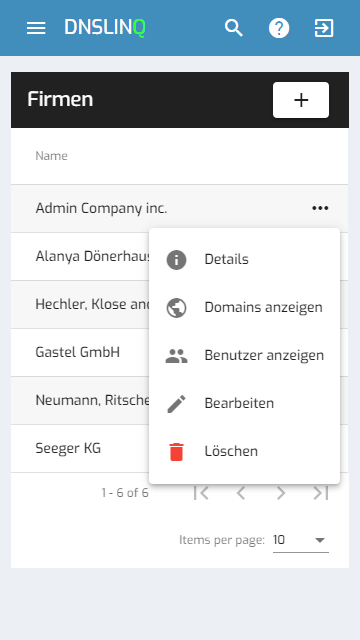Open three-dot menu for Admin Company inc.
The width and height of the screenshot is (360, 640).
320,209
